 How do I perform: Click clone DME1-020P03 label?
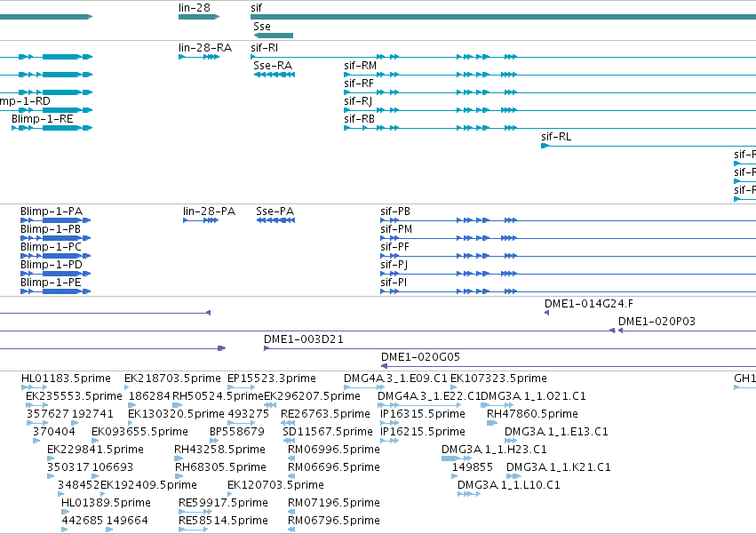(657, 322)
